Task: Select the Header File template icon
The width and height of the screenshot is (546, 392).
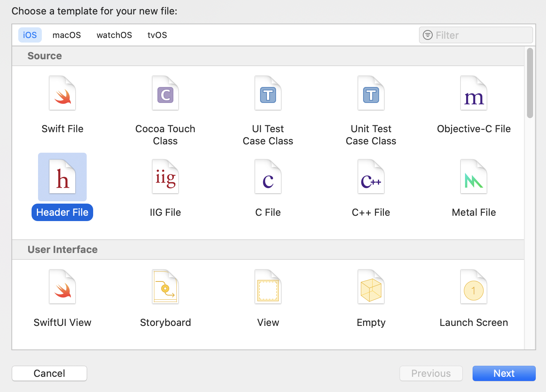Action: pos(62,177)
